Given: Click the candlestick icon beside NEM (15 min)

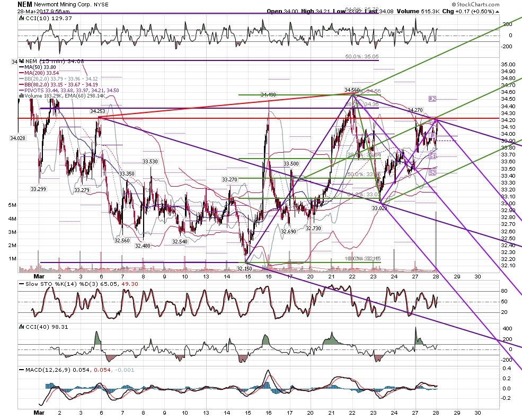Looking at the screenshot, I should tap(22, 62).
